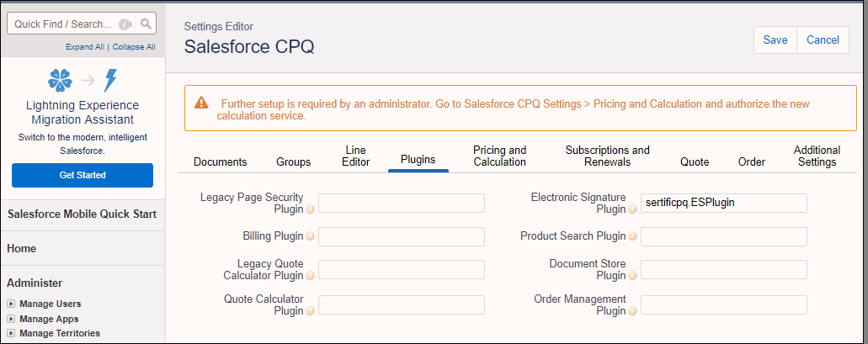Viewport: 868px width, 344px height.
Task: Click the Salesforce CPQ page title
Action: pos(249,46)
